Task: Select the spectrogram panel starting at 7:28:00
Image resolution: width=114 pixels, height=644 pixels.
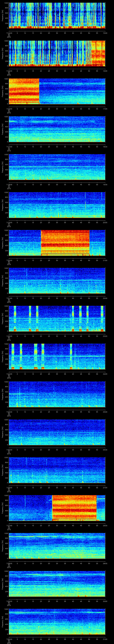Action: click(x=57, y=546)
